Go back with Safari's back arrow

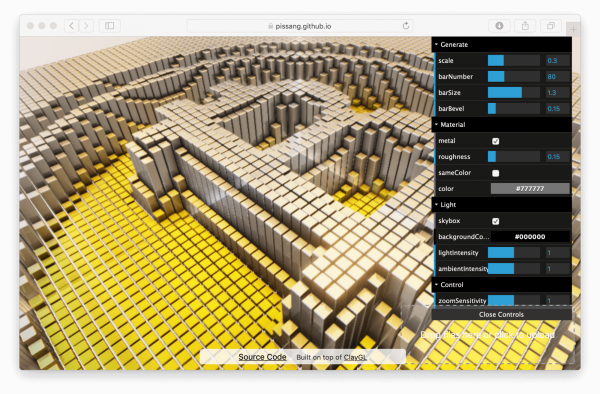pos(72,26)
